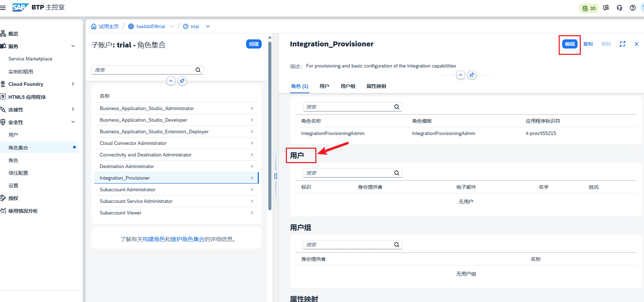Select Connectivity and Destination Administrator row
The width and height of the screenshot is (644, 302).
[x=176, y=155]
